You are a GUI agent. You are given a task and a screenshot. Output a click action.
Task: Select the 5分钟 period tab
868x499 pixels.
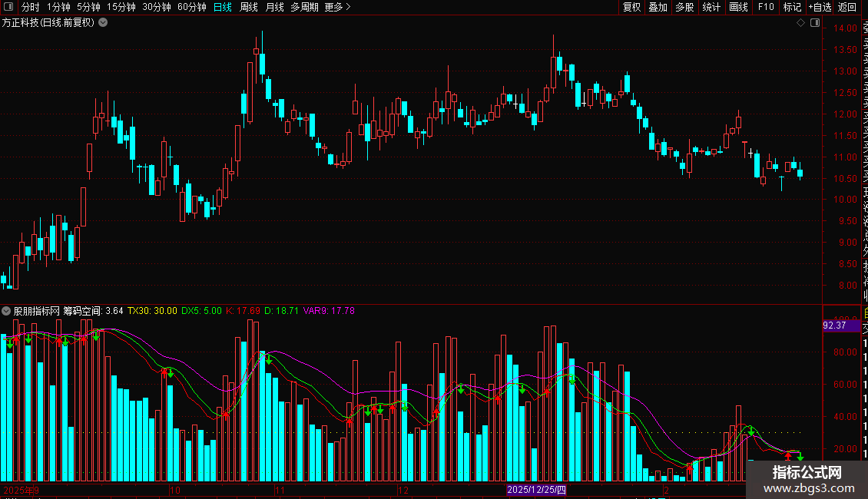(x=88, y=7)
